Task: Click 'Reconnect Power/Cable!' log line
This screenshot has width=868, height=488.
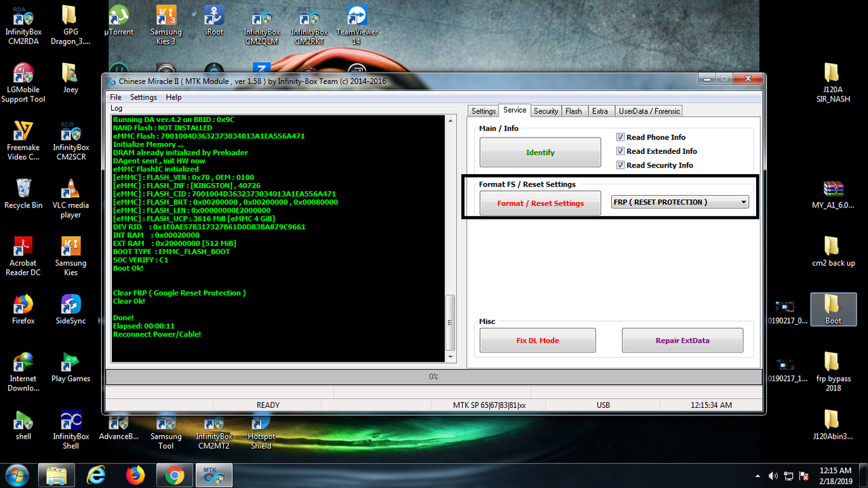Action: tap(157, 334)
